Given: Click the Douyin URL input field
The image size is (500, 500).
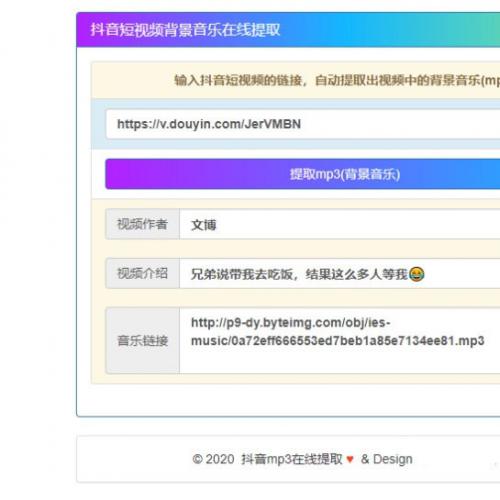Looking at the screenshot, I should [x=303, y=124].
